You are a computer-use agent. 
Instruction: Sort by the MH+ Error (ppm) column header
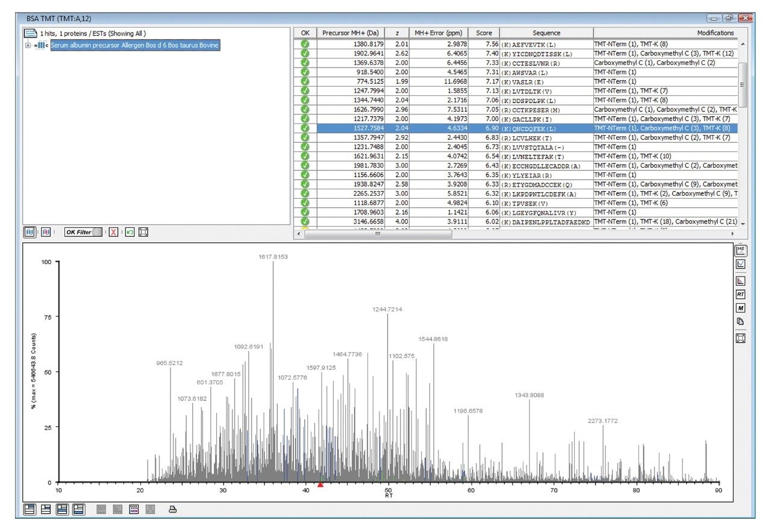pos(439,33)
